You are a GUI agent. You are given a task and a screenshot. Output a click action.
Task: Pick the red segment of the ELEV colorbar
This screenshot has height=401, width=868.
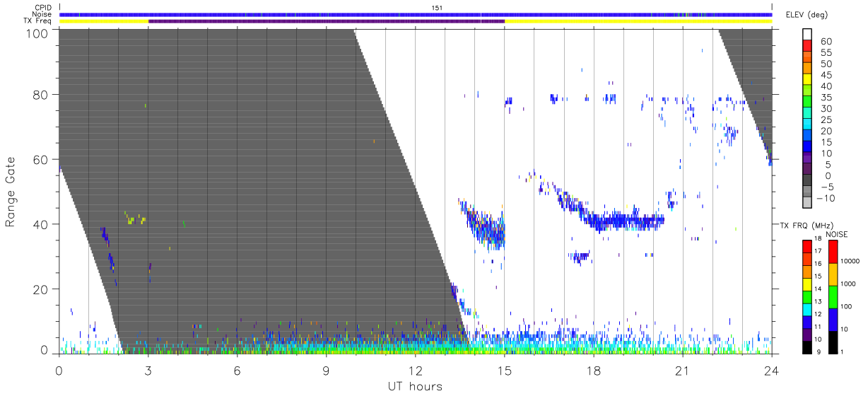pyautogui.click(x=809, y=47)
